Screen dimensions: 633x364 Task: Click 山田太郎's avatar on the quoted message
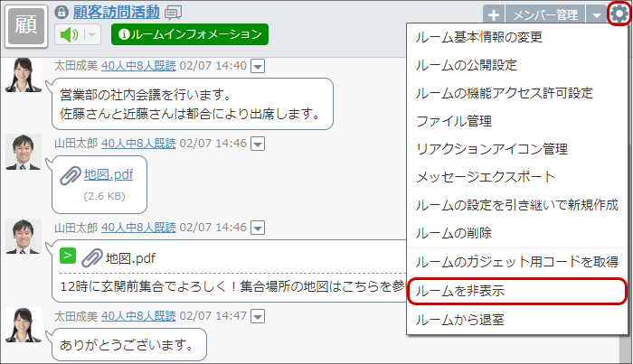[24, 237]
